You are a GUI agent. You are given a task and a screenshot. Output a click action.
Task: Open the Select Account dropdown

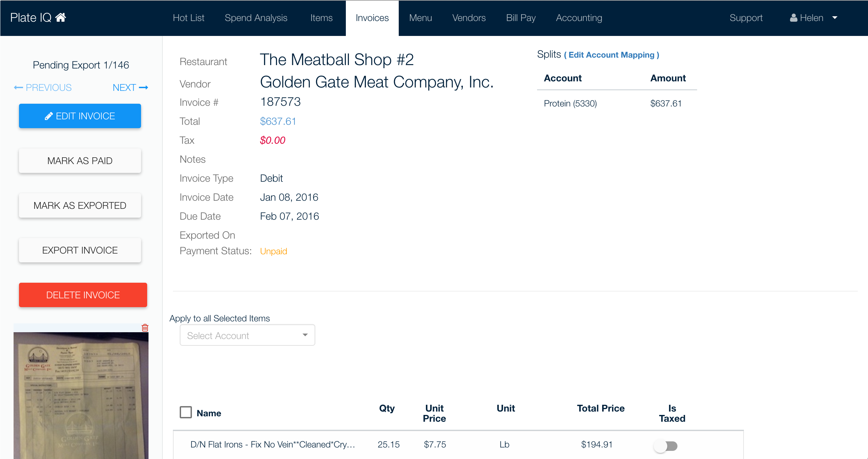[x=247, y=335]
